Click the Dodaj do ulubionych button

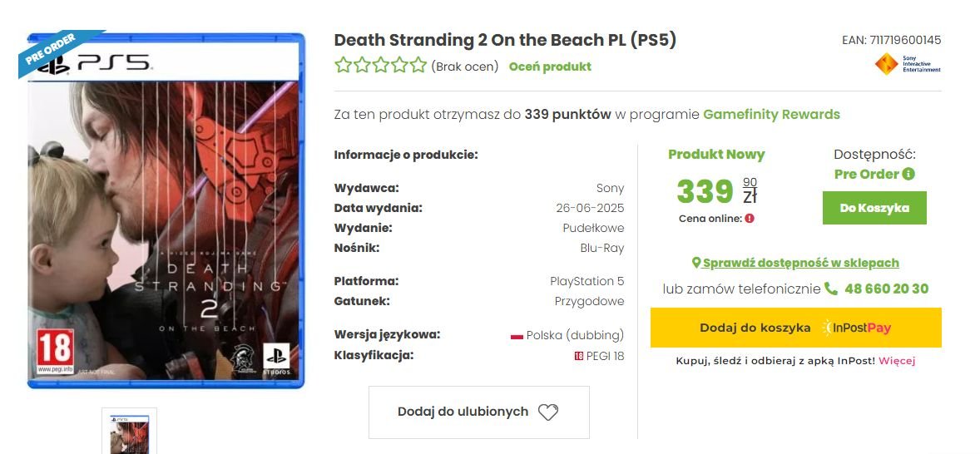coord(478,412)
